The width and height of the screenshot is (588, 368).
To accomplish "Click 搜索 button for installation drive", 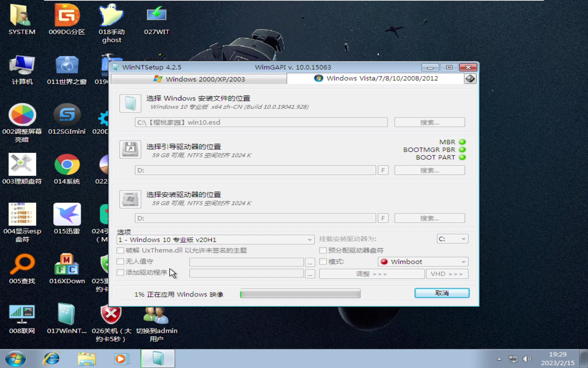I will (430, 218).
